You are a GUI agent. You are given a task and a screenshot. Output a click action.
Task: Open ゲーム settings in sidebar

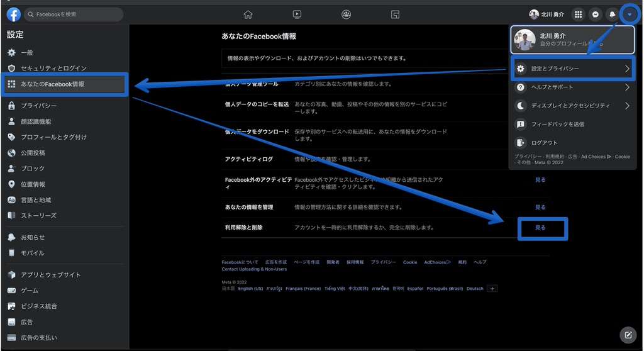tap(65, 291)
